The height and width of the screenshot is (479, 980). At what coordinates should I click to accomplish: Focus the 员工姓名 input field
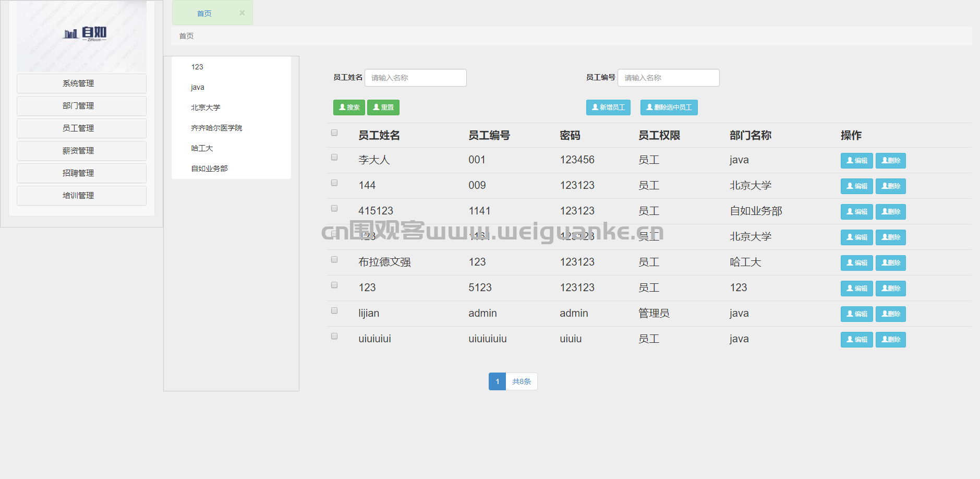tap(416, 78)
